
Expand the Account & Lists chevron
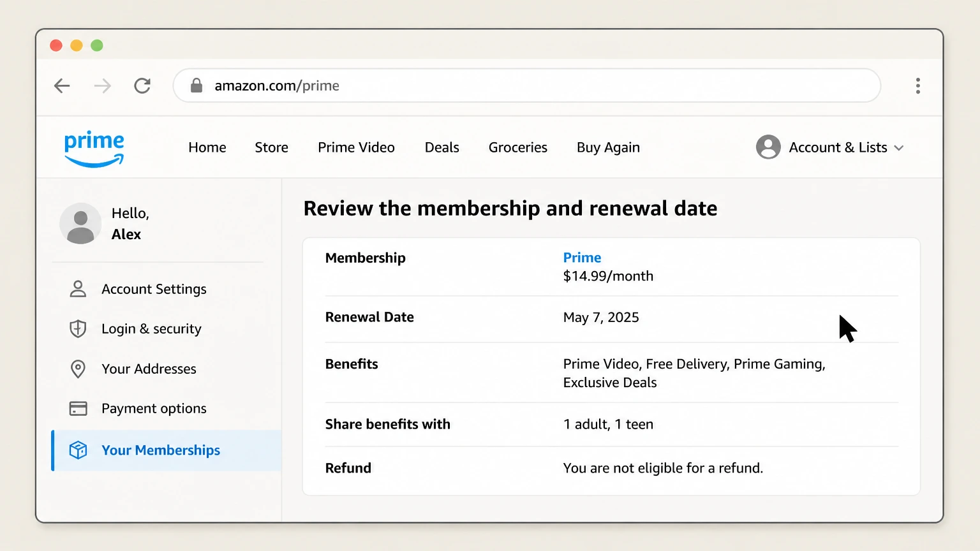(x=899, y=148)
